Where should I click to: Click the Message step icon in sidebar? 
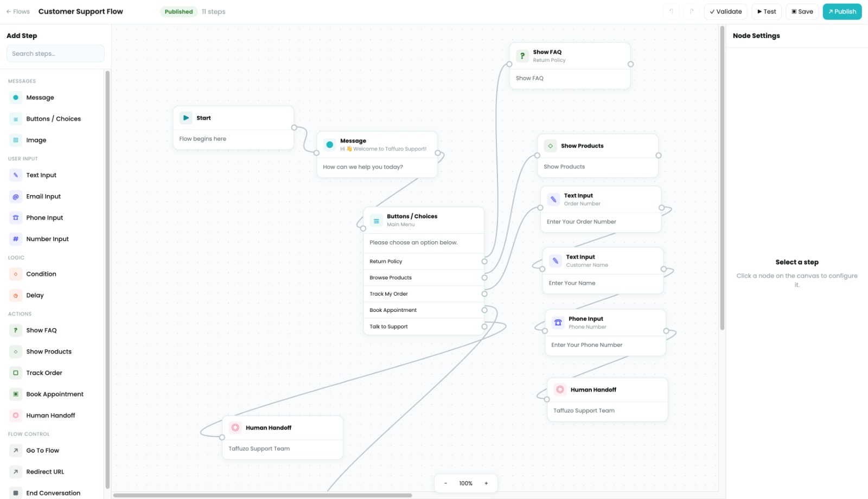click(16, 98)
